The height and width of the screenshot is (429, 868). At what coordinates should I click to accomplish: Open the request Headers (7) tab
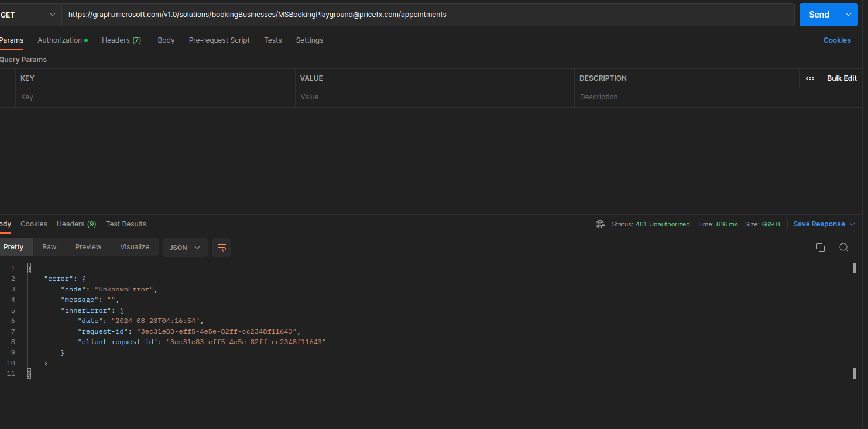[x=121, y=40]
